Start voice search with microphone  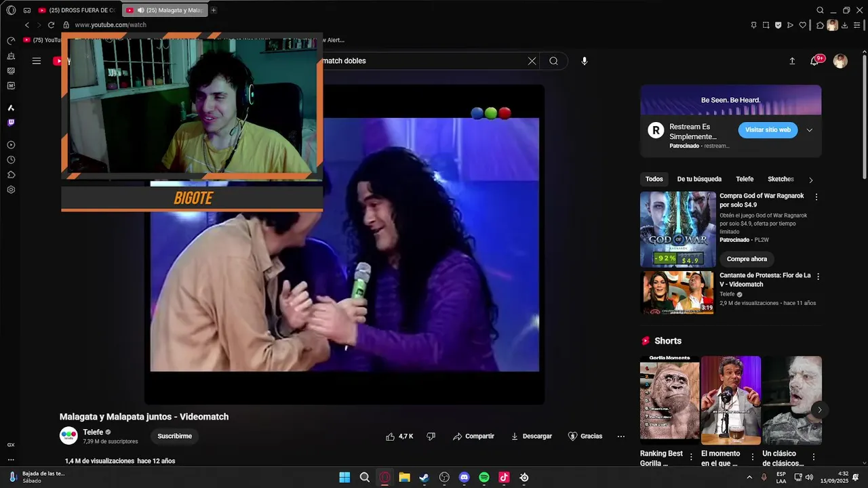(x=585, y=61)
